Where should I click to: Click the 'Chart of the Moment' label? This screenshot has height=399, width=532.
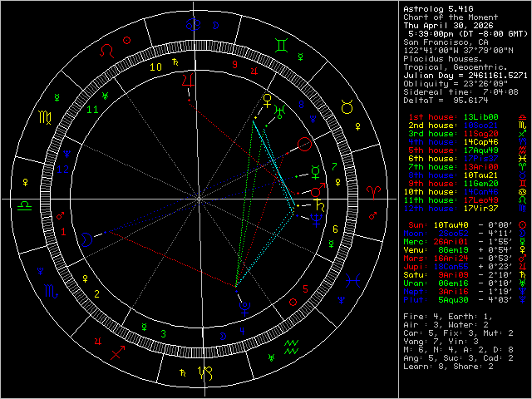[451, 17]
